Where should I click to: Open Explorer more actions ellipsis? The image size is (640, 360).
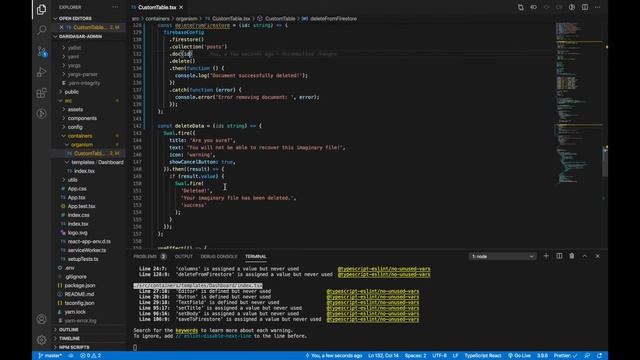(x=116, y=7)
